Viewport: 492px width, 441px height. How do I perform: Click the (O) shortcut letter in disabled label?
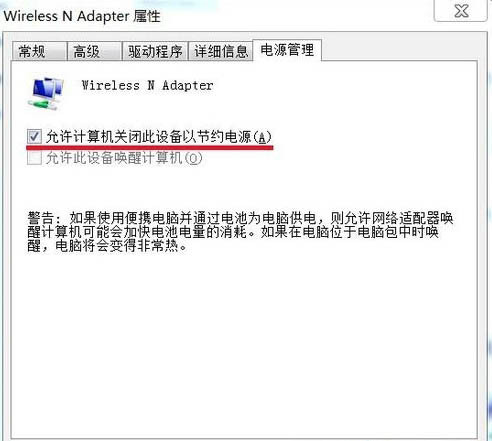(x=193, y=158)
